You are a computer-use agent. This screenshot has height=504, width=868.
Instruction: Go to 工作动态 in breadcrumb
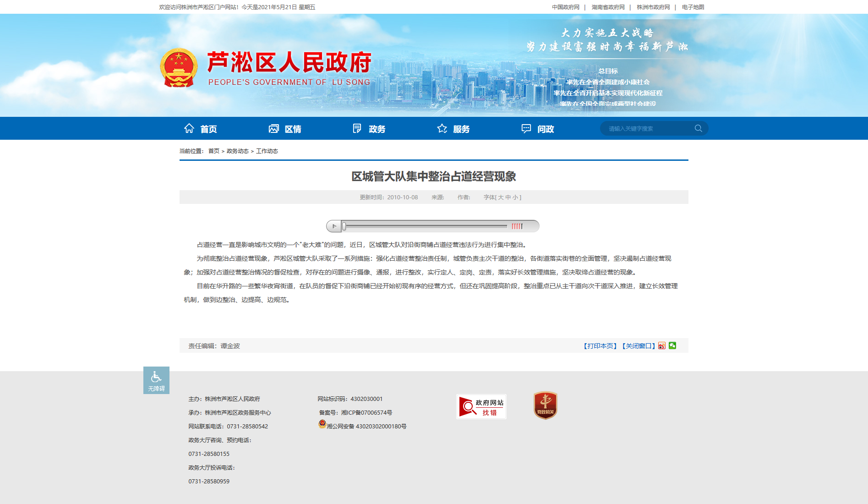click(x=267, y=151)
